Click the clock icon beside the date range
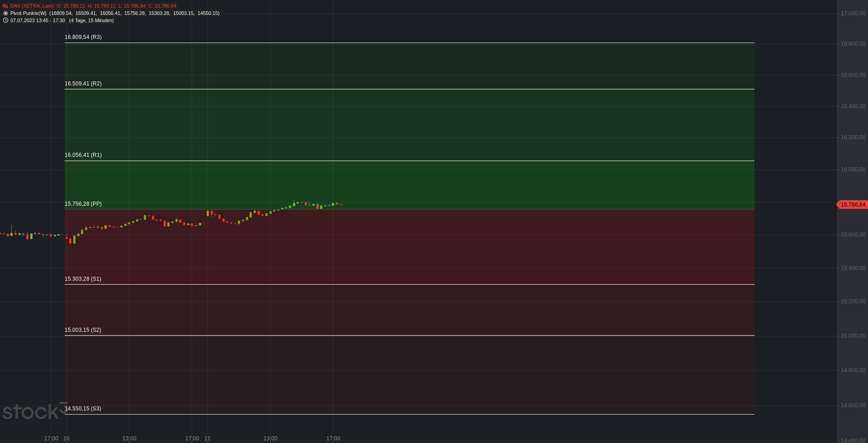 click(x=5, y=20)
